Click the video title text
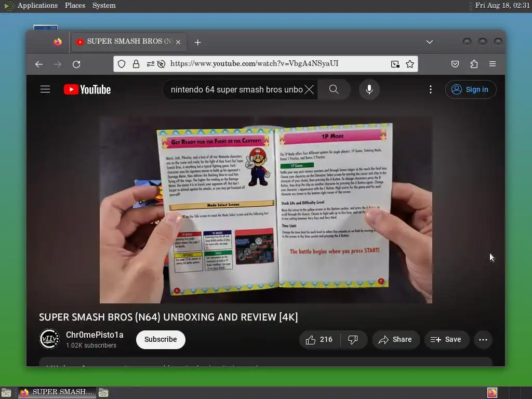This screenshot has height=399, width=532. (168, 317)
